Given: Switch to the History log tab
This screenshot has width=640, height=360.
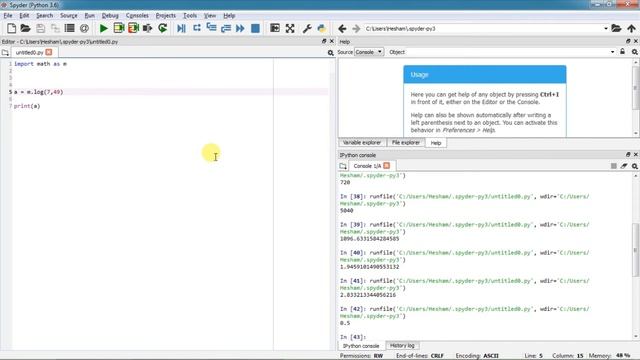Looking at the screenshot, I should (402, 345).
